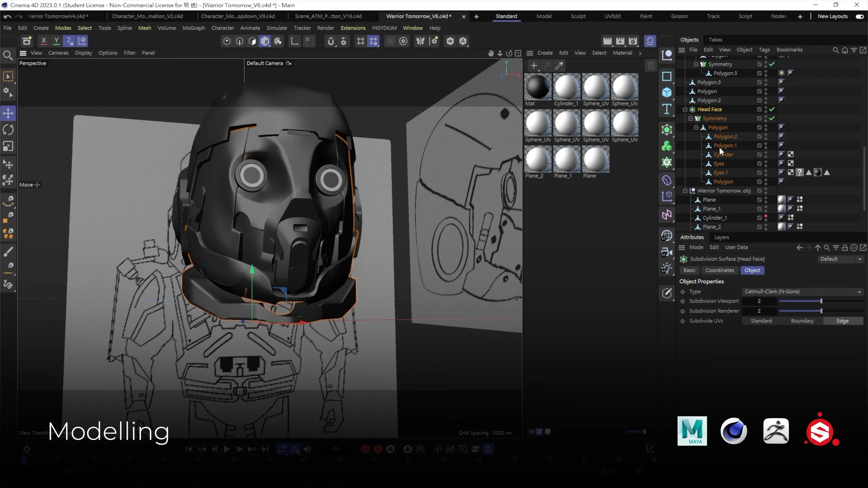Open the Paint brush tool icon
This screenshot has height=488, width=868.
click(8, 251)
